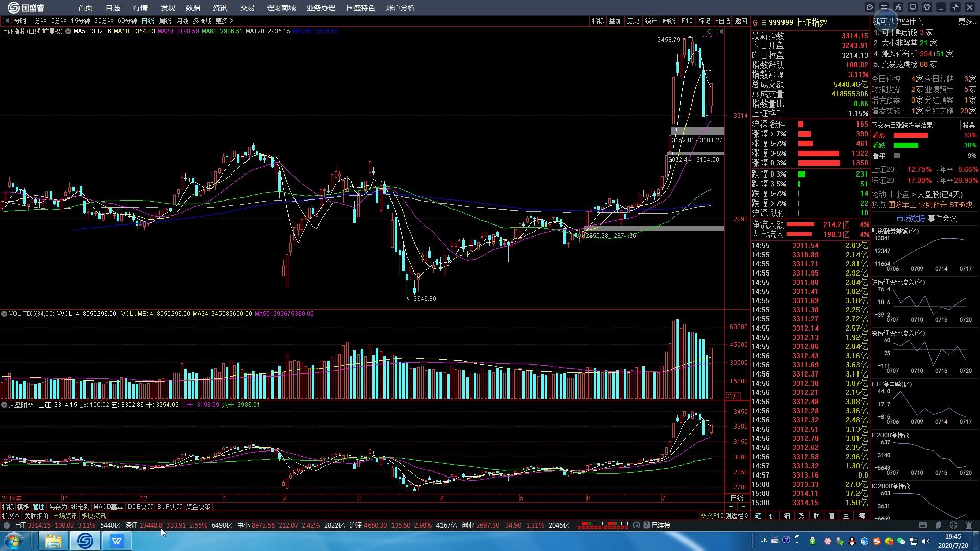Open the settings sliders icon in title bar
Image resolution: width=980 pixels, height=551 pixels.
[x=884, y=7]
